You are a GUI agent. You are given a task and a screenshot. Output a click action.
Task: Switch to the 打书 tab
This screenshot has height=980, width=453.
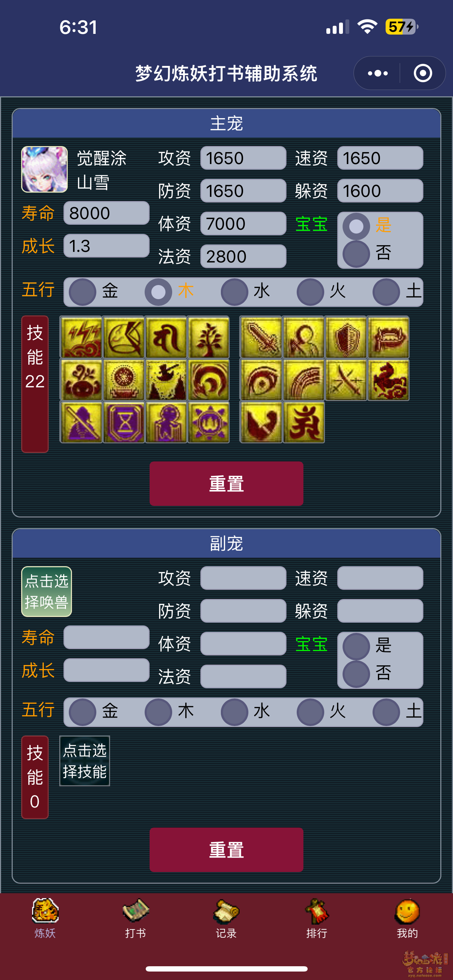click(x=136, y=918)
